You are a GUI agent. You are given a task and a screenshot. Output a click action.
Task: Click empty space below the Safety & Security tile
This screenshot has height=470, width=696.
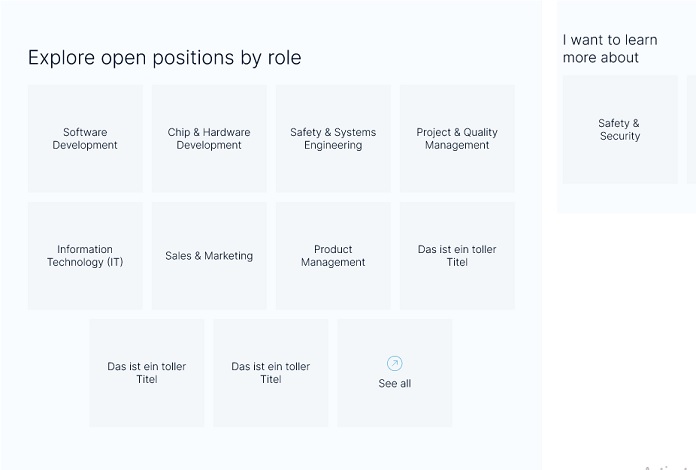pos(620,198)
